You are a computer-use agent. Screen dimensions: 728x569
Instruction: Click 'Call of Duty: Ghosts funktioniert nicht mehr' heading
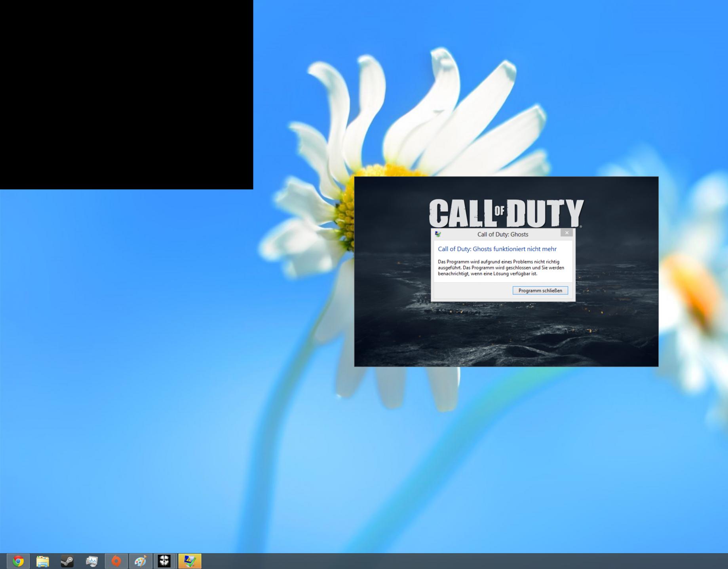coord(497,249)
